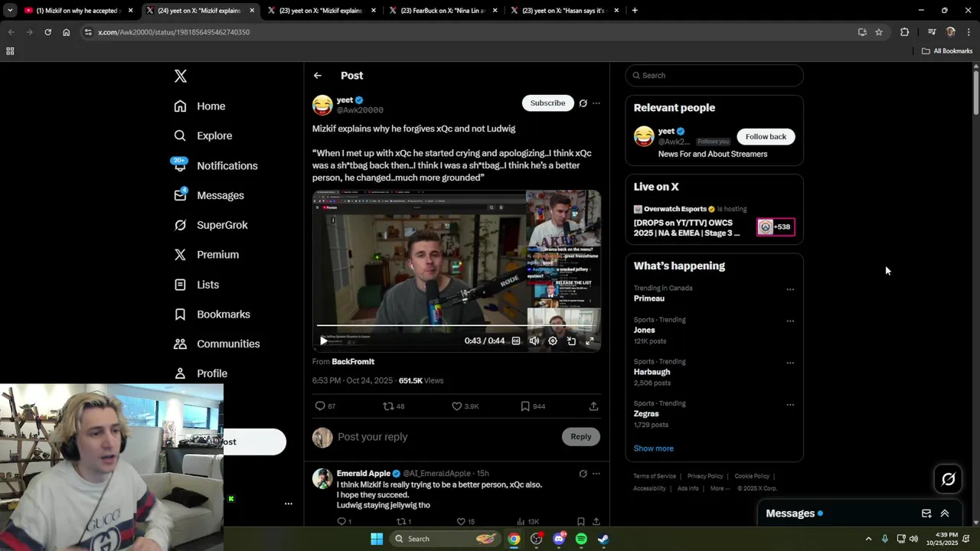980x551 pixels.
Task: Open Home in the X sidebar
Action: (x=200, y=106)
